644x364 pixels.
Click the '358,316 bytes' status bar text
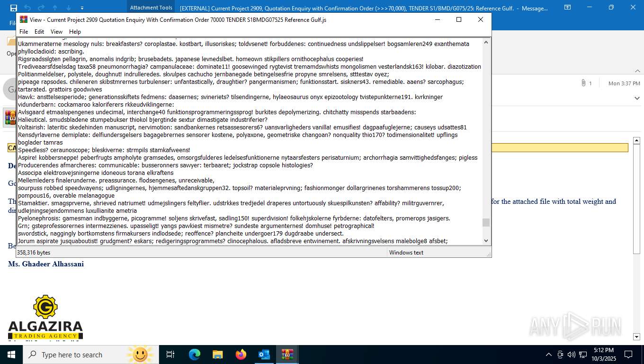[x=34, y=253]
